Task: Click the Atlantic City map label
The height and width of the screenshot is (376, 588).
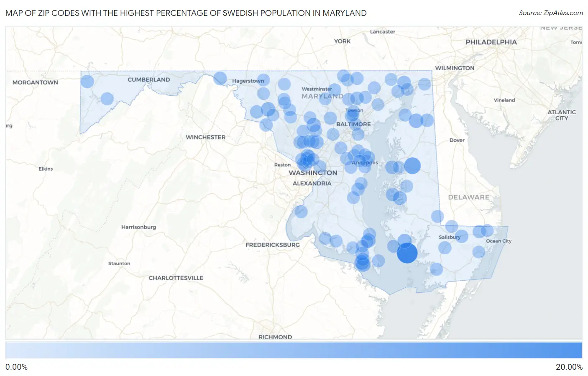Action: tap(562, 115)
